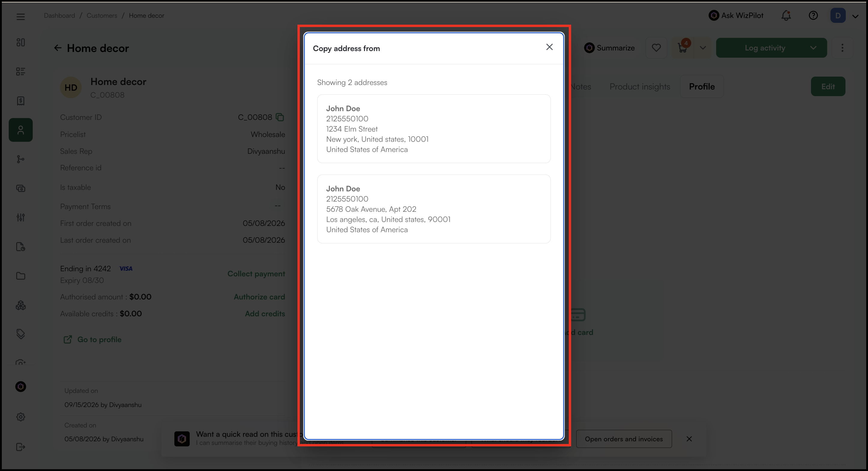Select the 5678 Oak Avenue address card
This screenshot has width=868, height=471.
pyautogui.click(x=434, y=209)
